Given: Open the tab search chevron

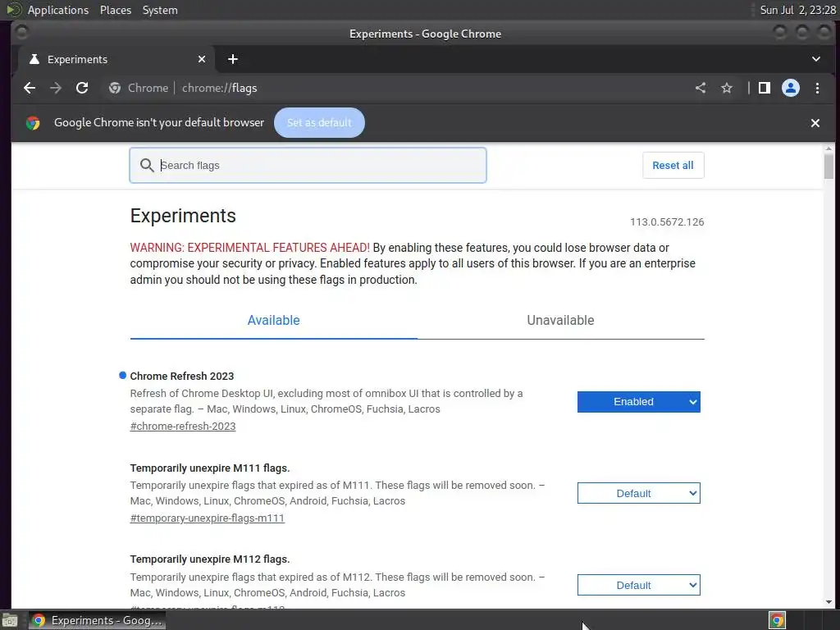Looking at the screenshot, I should [x=816, y=59].
